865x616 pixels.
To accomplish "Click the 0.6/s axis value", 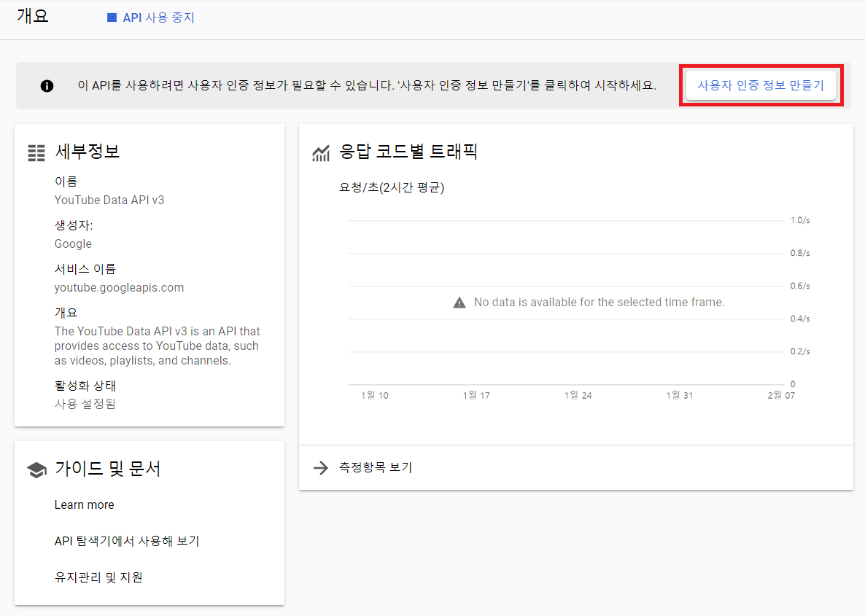I will [800, 286].
